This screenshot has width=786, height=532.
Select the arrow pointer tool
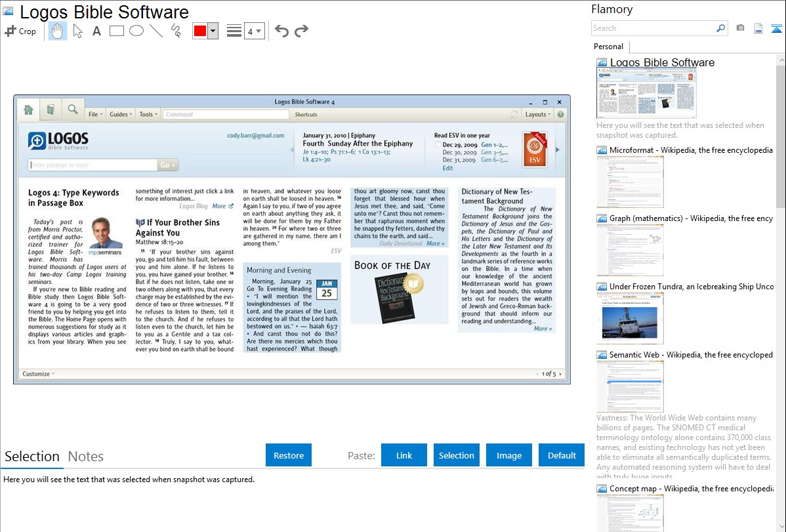point(77,31)
